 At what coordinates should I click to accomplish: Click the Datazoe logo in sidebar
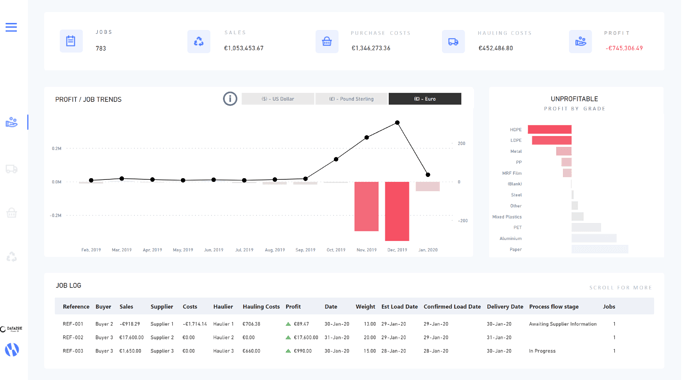point(11,329)
